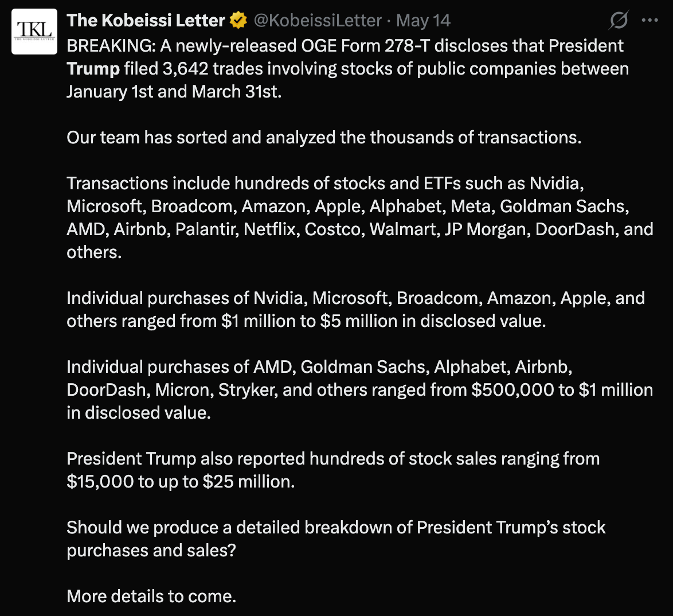673x616 pixels.
Task: Open the three-dot more options menu
Action: 649,20
